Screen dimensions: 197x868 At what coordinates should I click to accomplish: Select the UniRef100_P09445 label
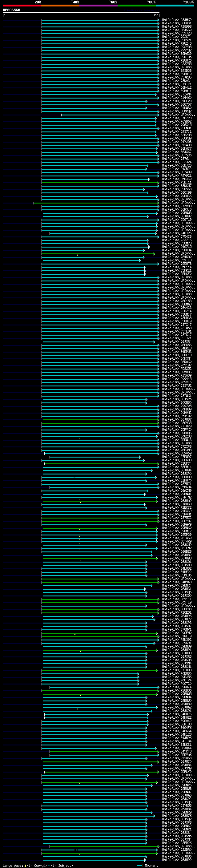click(x=177, y=379)
